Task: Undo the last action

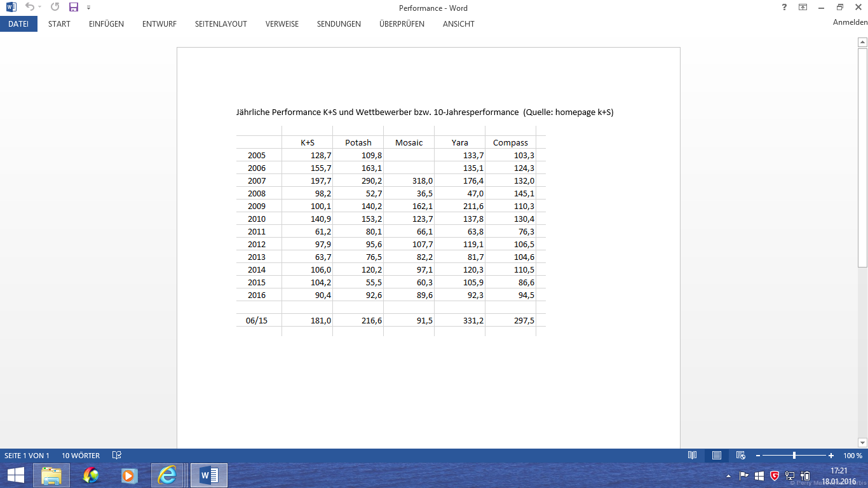Action: [29, 8]
